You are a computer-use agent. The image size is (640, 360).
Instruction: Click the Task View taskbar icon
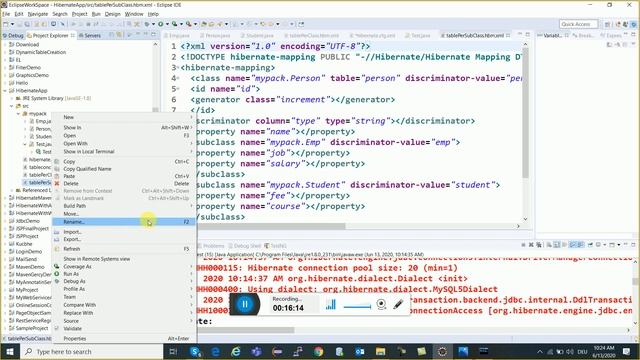(x=173, y=351)
